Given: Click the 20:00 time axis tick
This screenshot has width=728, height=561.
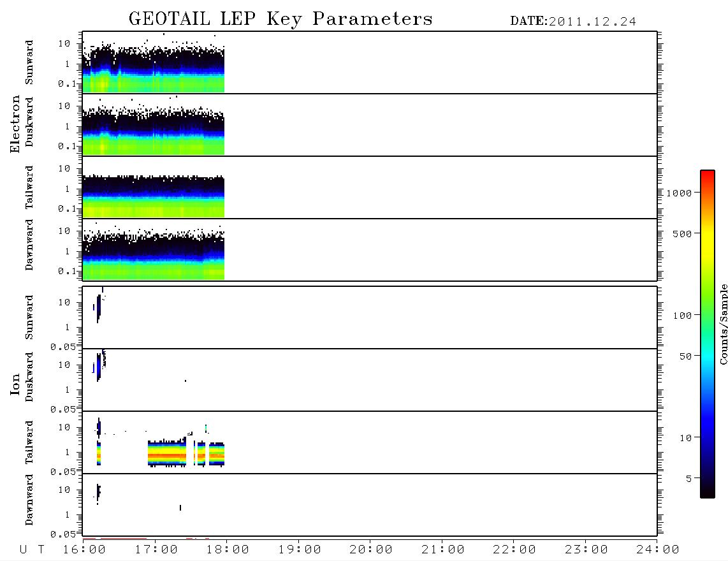Looking at the screenshot, I should (x=371, y=550).
